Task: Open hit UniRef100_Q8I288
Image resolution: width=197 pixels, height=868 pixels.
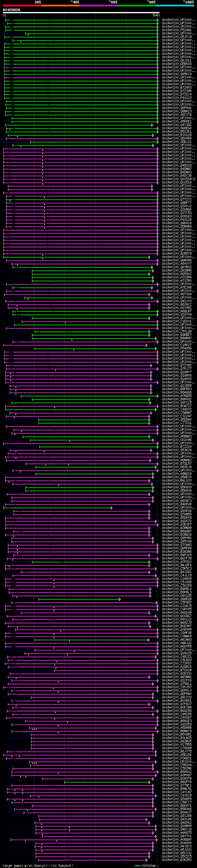Action: click(177, 815)
